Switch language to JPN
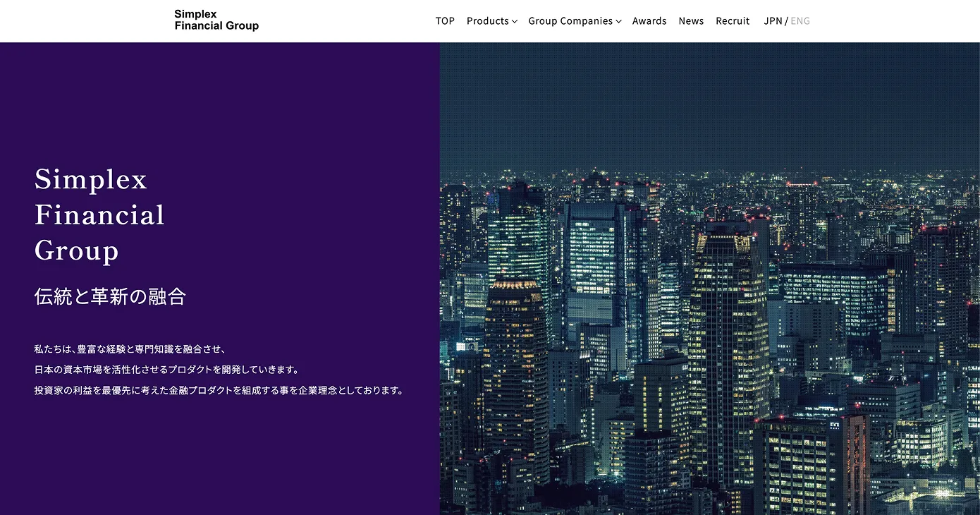The width and height of the screenshot is (980, 515). (773, 21)
